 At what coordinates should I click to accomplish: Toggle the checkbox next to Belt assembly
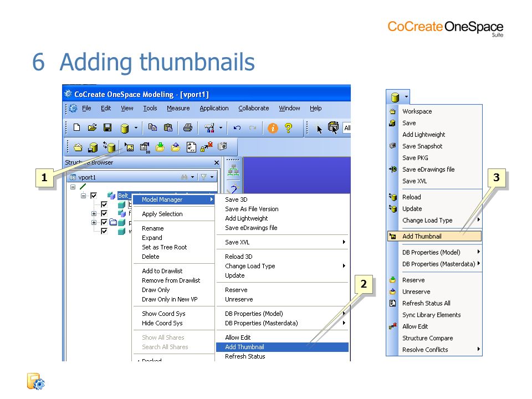click(x=94, y=196)
